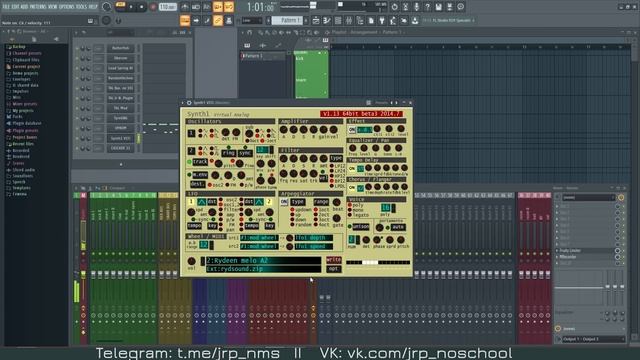The height and width of the screenshot is (360, 640).
Task: Toggle the Arpeggiator ON switch
Action: (284, 202)
